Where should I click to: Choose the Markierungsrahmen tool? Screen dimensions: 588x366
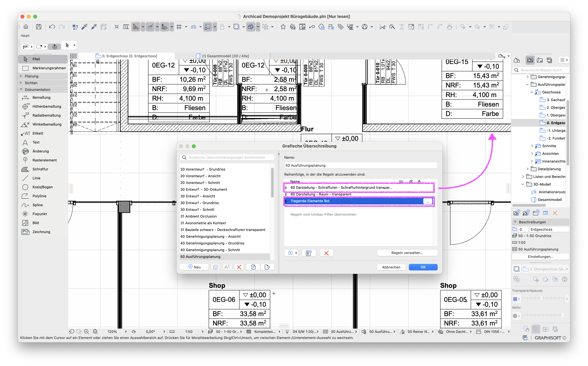click(43, 68)
